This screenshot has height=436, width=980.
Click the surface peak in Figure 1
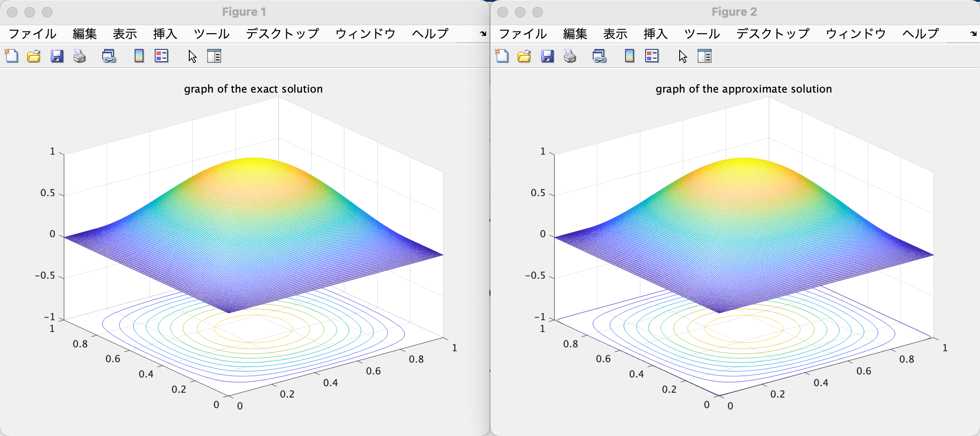point(254,160)
